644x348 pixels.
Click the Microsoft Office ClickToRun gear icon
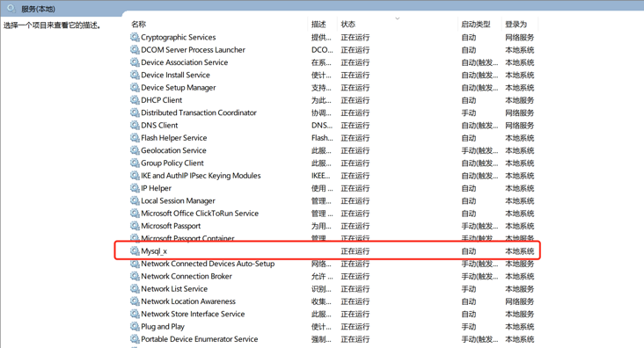pos(135,214)
